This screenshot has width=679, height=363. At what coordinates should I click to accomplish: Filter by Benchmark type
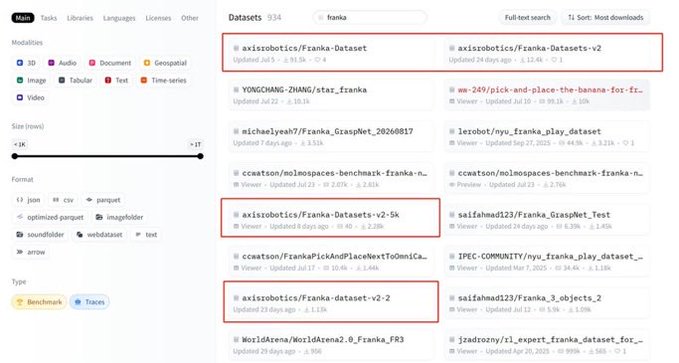(39, 302)
